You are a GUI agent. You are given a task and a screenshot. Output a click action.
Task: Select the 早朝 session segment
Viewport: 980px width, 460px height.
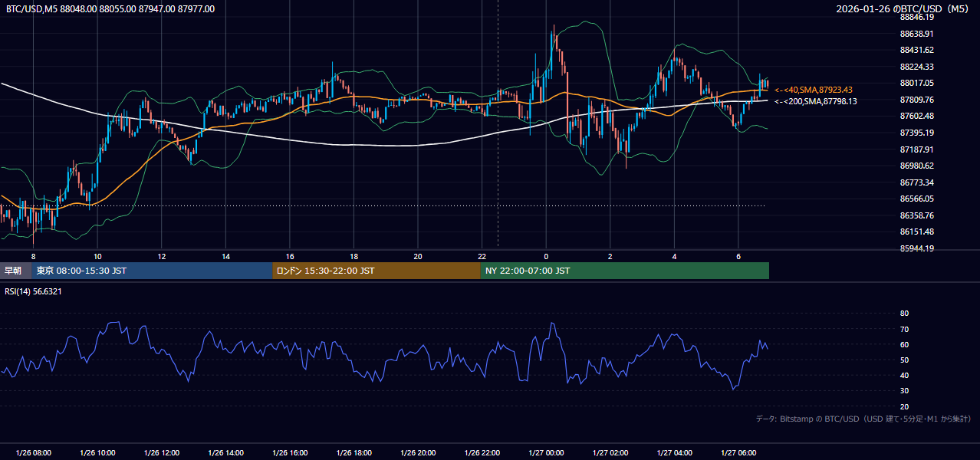[16, 271]
